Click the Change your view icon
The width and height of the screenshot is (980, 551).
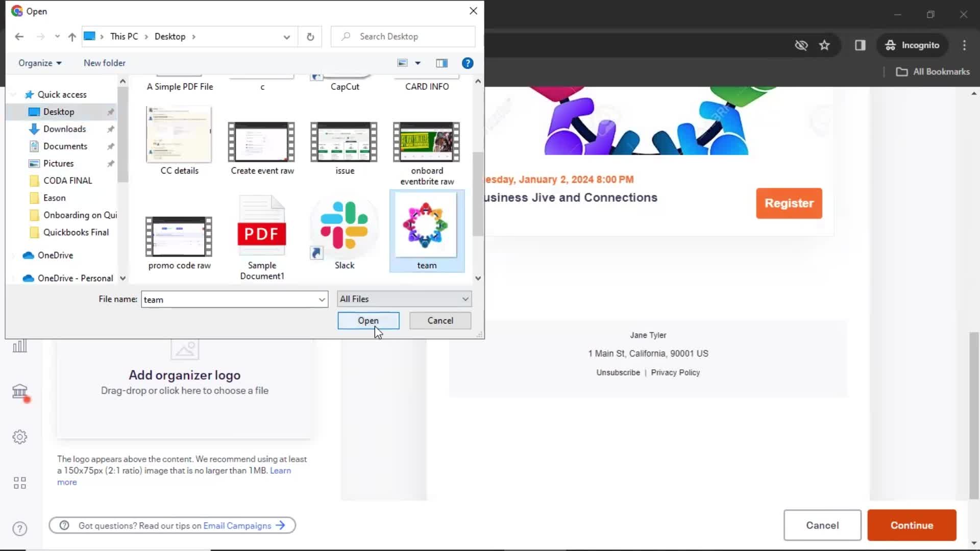click(x=403, y=63)
